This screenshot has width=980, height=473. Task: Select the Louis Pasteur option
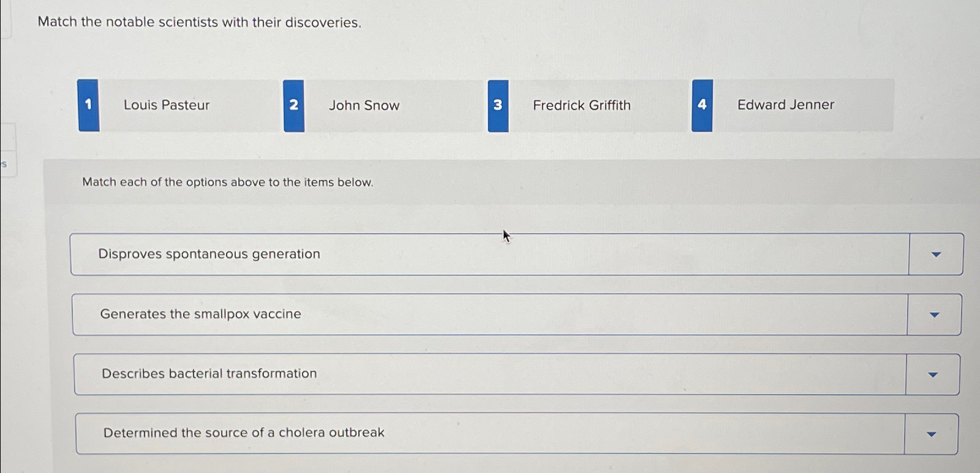pos(166,105)
